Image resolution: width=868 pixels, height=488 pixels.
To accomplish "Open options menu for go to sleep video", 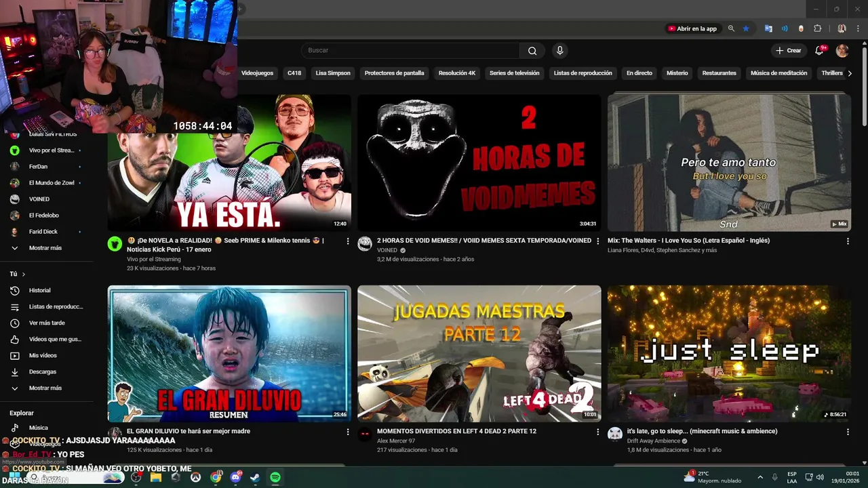I will pyautogui.click(x=848, y=432).
